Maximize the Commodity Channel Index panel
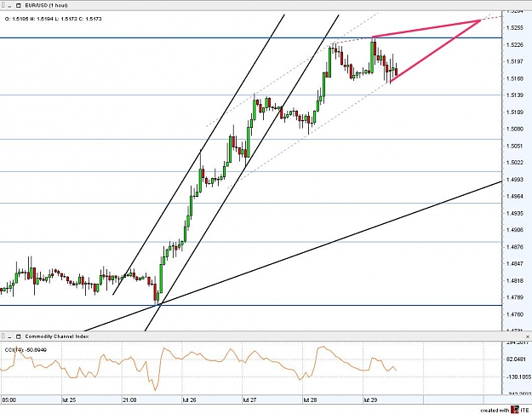This screenshot has height=414, width=532. point(19,336)
